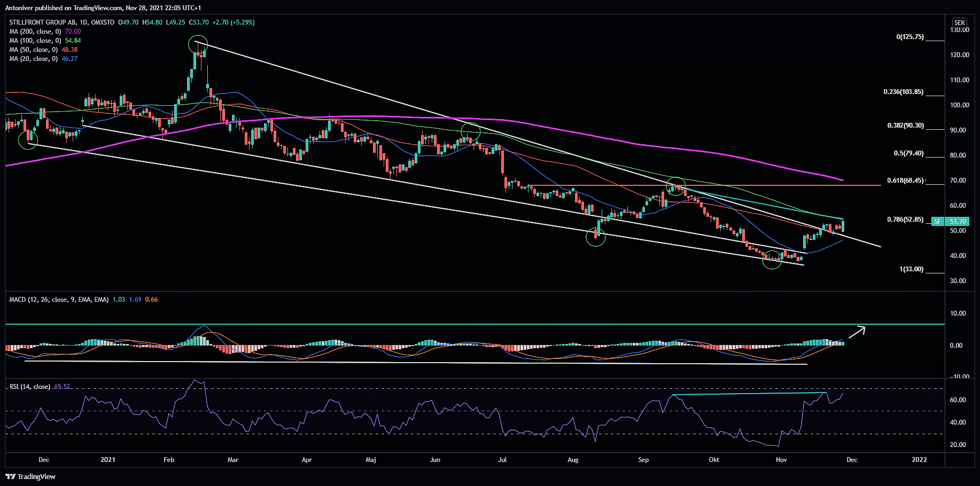Select the MA (100, close, 0) legend

[35, 41]
